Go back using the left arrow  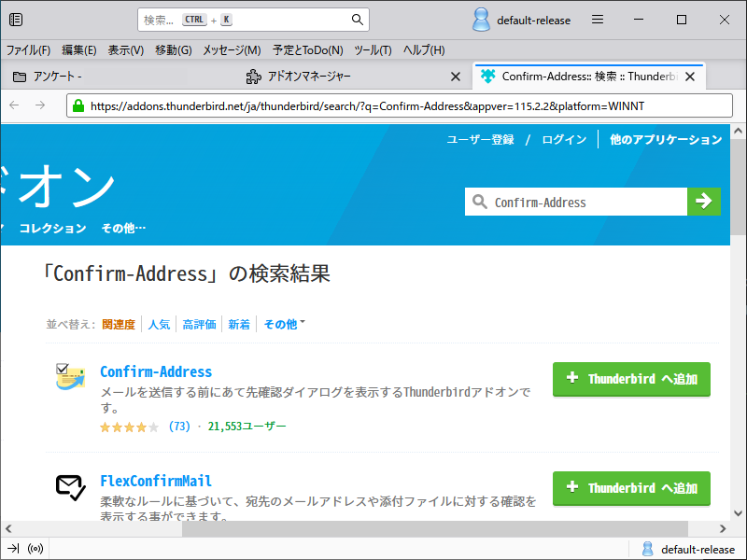click(14, 105)
